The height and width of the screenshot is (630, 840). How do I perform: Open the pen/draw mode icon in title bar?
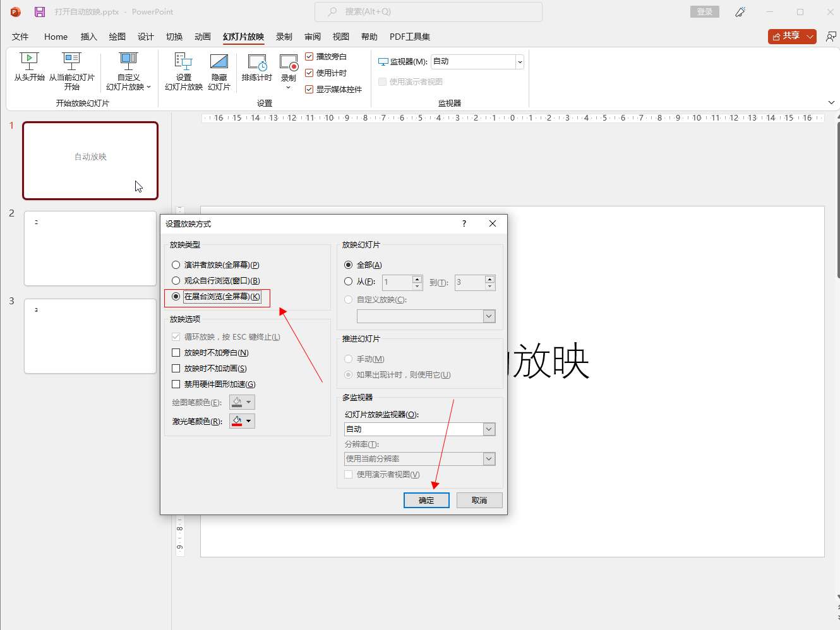740,11
